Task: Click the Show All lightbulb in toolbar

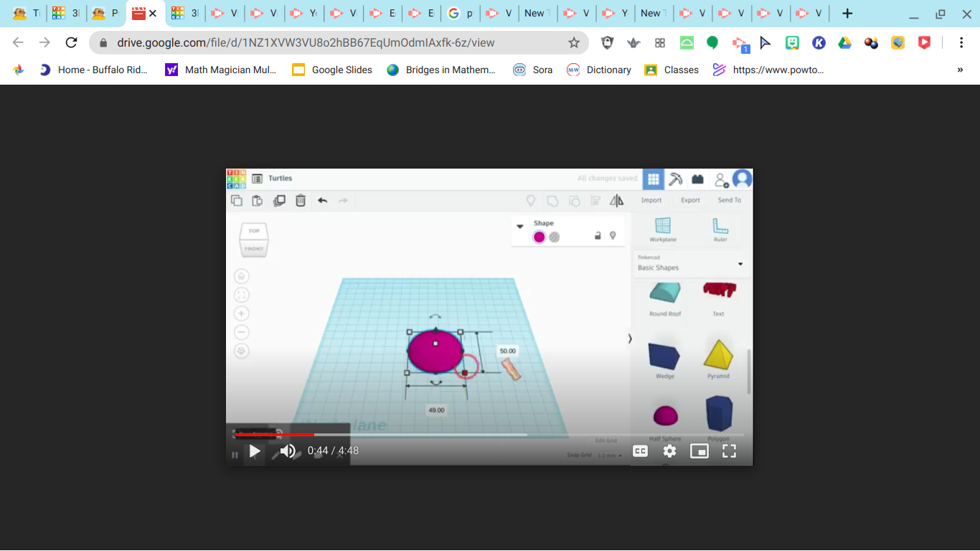Action: [531, 201]
